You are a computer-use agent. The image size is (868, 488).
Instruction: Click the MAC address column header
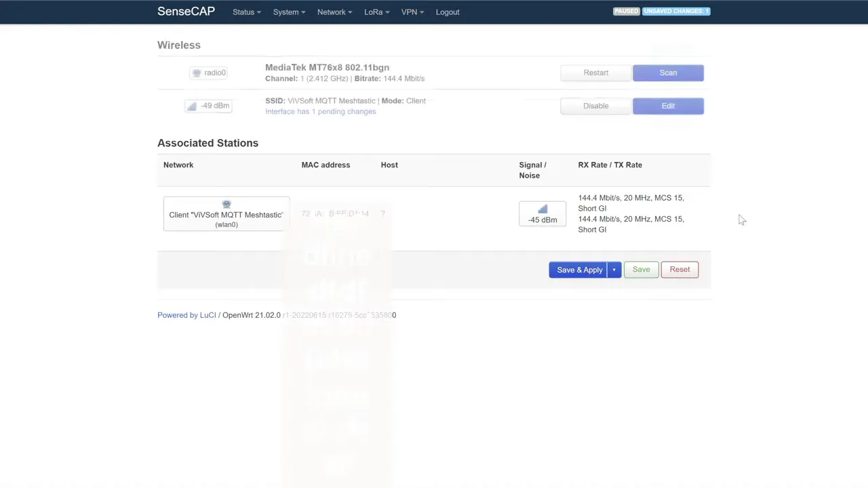click(325, 165)
